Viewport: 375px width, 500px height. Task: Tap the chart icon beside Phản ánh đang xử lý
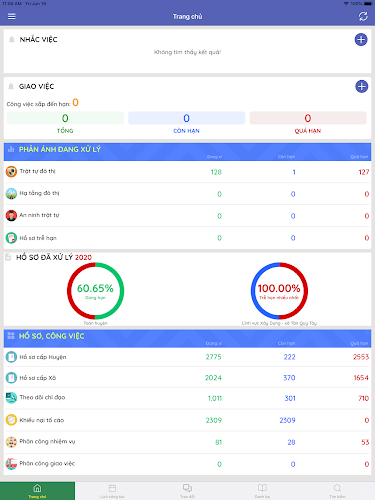click(x=11, y=149)
